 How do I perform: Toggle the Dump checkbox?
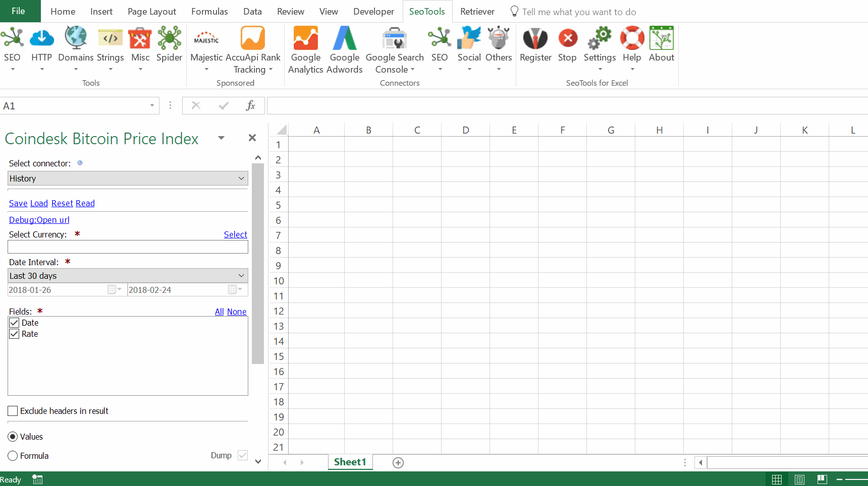tap(243, 455)
